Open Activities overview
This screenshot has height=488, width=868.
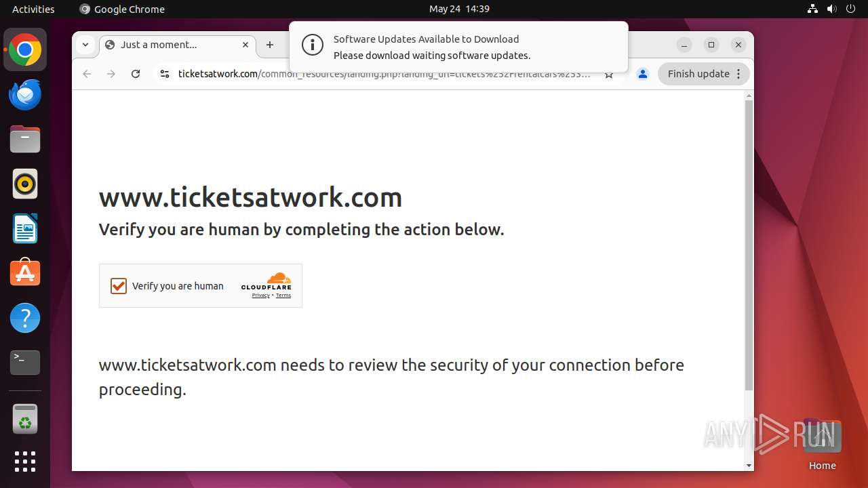tap(33, 9)
